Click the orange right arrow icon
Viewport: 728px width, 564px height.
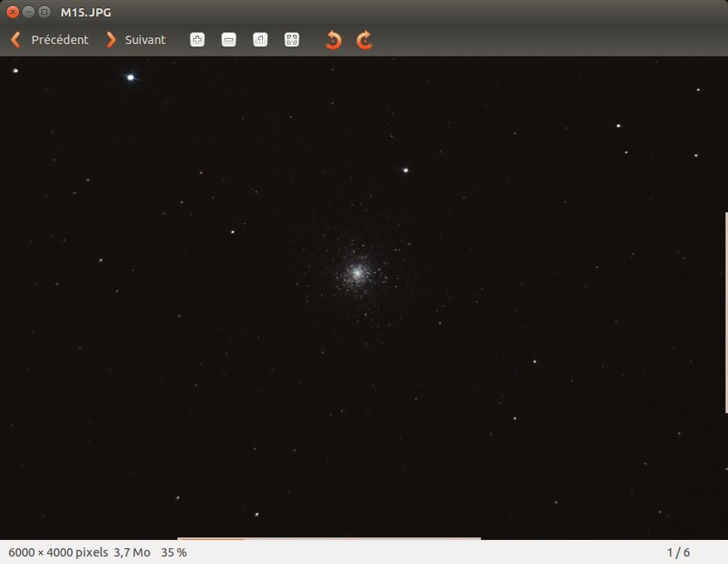click(x=111, y=40)
